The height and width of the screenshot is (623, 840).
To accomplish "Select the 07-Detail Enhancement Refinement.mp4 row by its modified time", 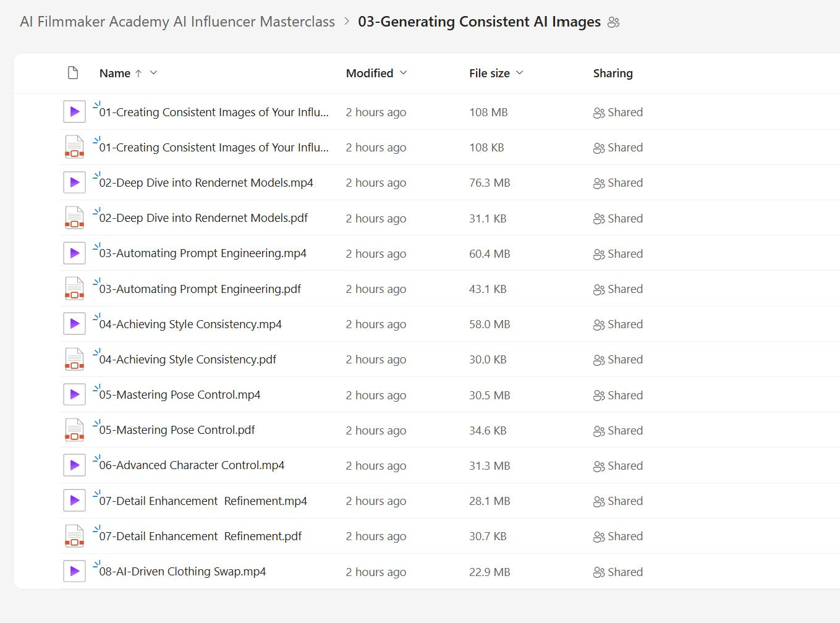I will (x=376, y=501).
